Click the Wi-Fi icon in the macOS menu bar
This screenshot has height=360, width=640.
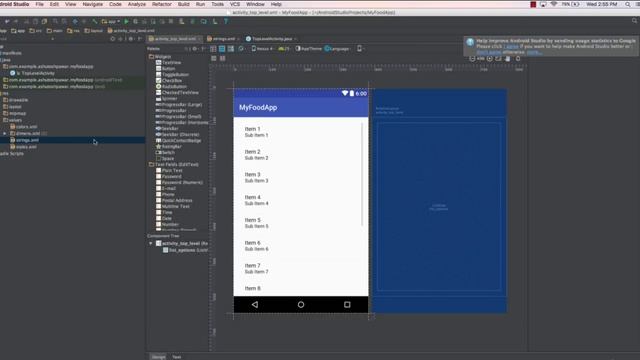tap(553, 4)
